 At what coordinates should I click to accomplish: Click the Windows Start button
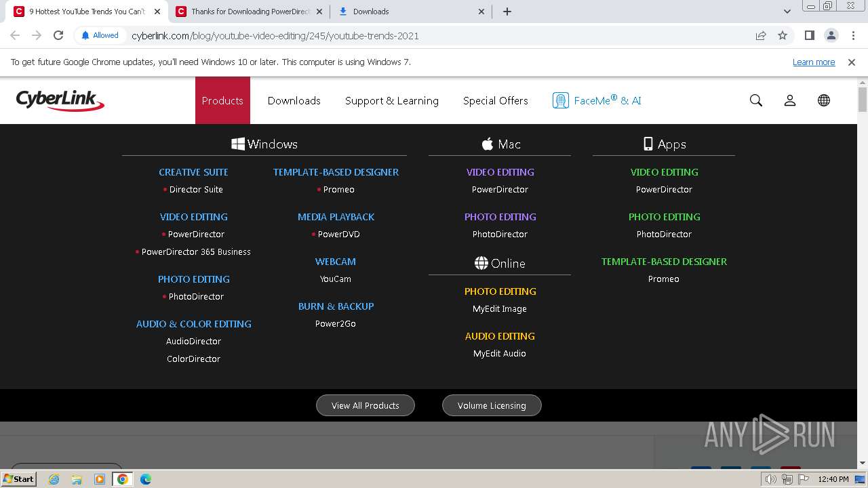pyautogui.click(x=19, y=479)
